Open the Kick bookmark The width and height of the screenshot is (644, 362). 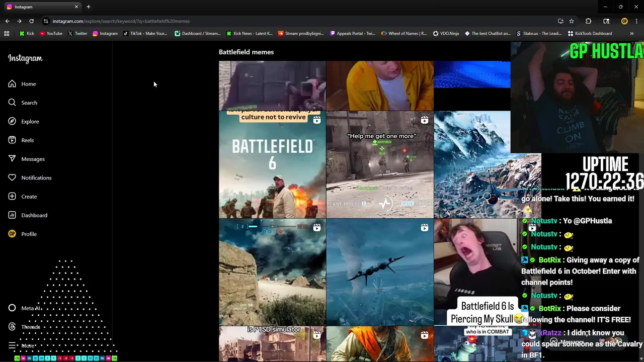[x=27, y=34]
